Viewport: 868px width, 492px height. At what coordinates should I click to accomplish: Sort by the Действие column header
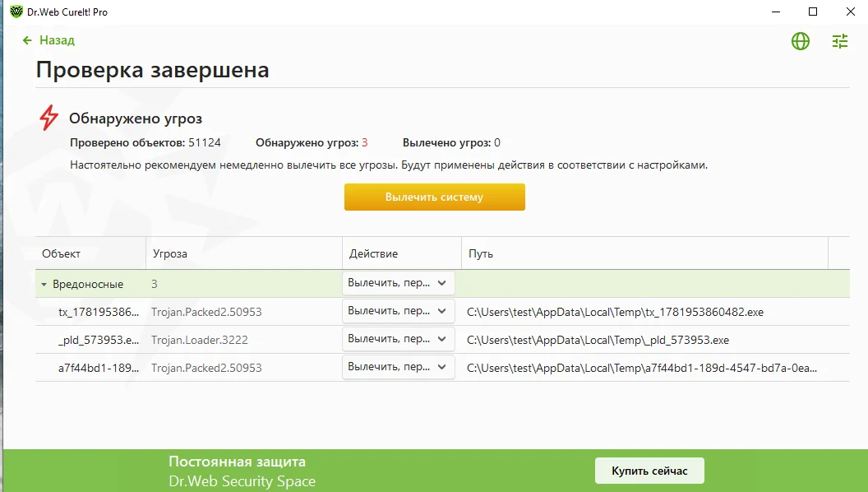[x=402, y=253]
